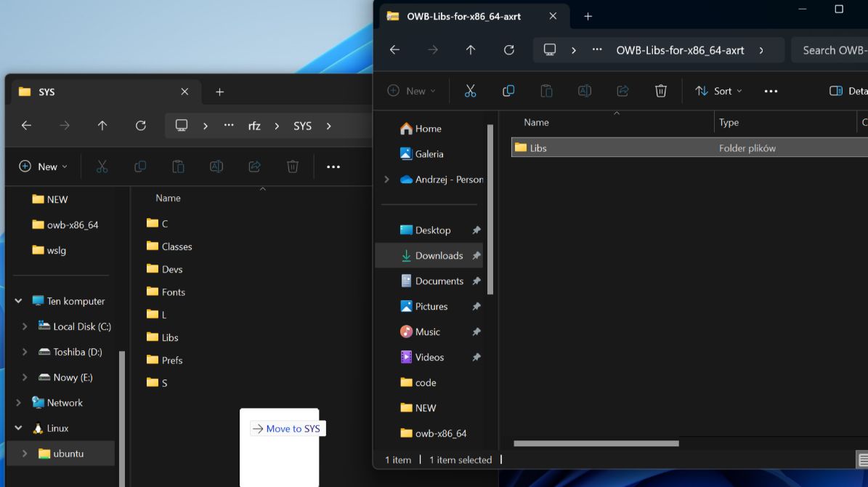Go up one level in the OWB-Libs window

click(x=471, y=50)
